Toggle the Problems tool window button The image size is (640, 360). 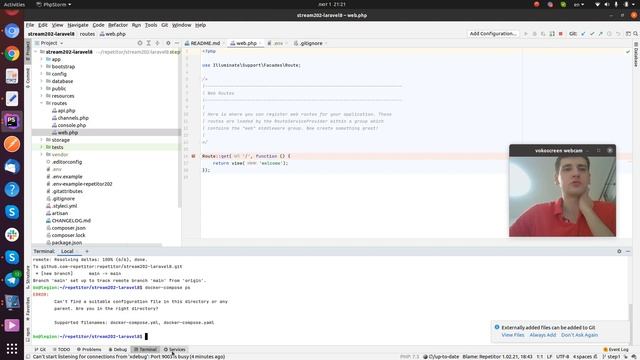(89, 349)
